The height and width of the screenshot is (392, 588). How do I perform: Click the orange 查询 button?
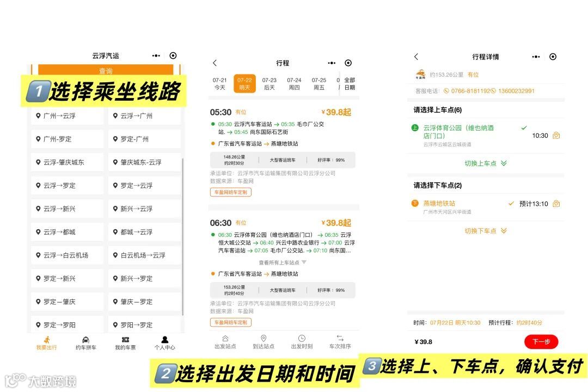click(106, 70)
